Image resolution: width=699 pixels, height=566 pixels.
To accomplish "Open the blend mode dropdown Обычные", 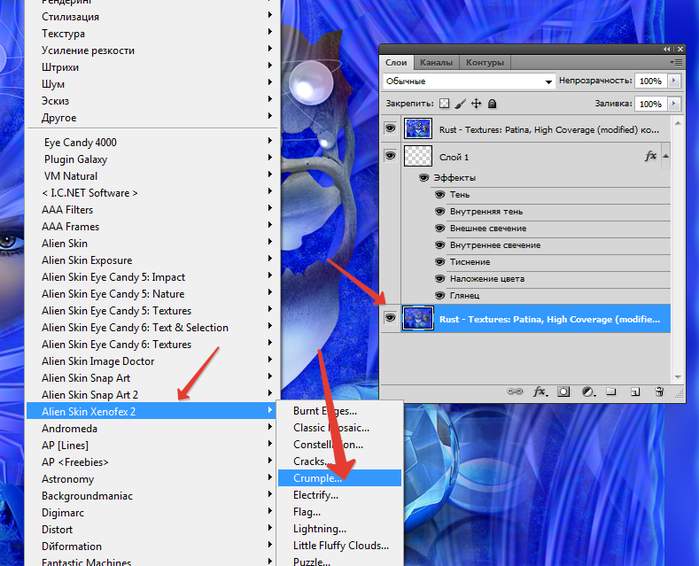I will click(x=469, y=81).
